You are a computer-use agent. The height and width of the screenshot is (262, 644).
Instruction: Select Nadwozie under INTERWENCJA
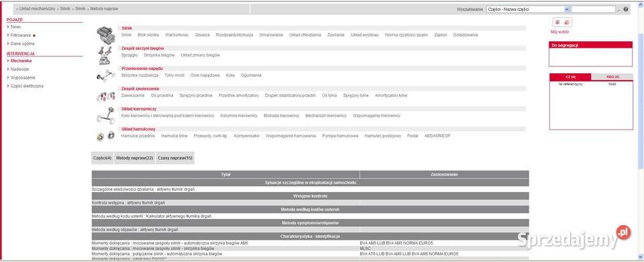point(19,69)
